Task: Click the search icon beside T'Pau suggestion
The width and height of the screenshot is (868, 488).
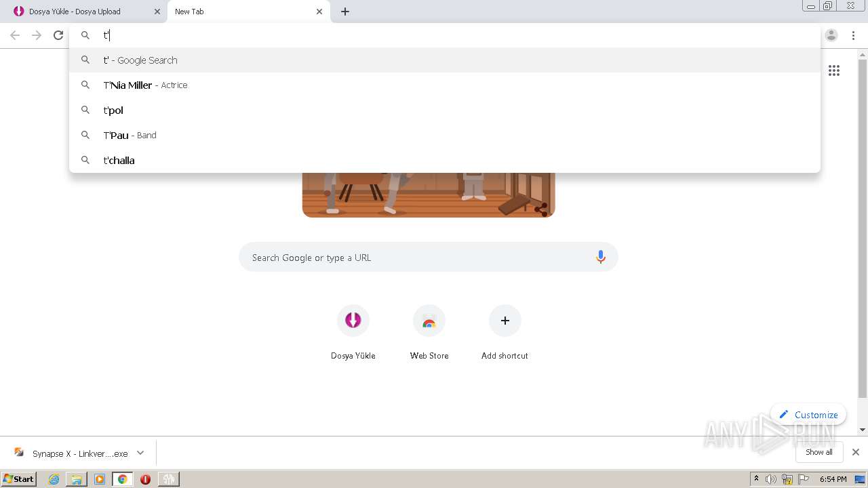Action: pyautogui.click(x=85, y=135)
